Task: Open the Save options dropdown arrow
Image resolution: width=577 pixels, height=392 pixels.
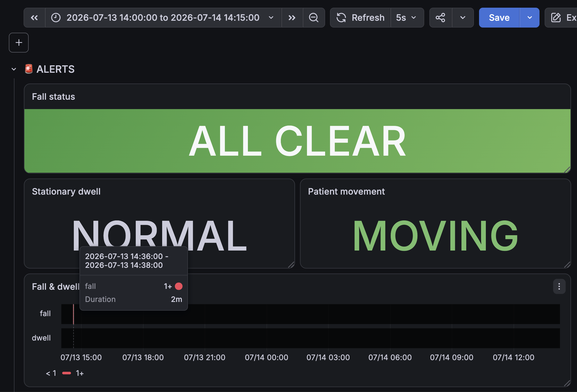Action: tap(530, 18)
